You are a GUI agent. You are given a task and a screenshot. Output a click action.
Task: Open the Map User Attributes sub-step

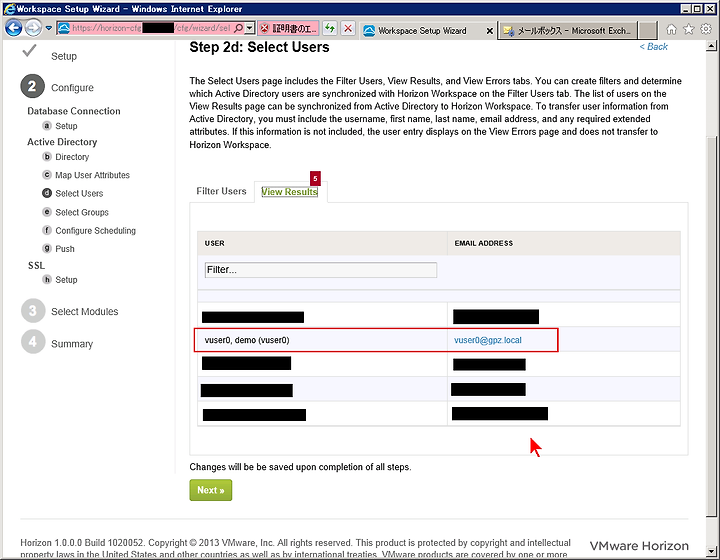point(86,175)
